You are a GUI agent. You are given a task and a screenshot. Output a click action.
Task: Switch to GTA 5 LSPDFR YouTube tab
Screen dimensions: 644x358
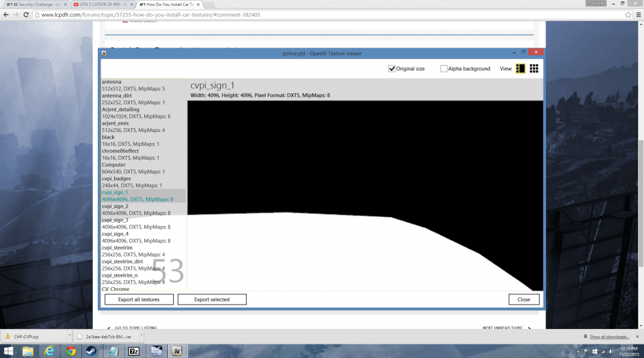[100, 4]
